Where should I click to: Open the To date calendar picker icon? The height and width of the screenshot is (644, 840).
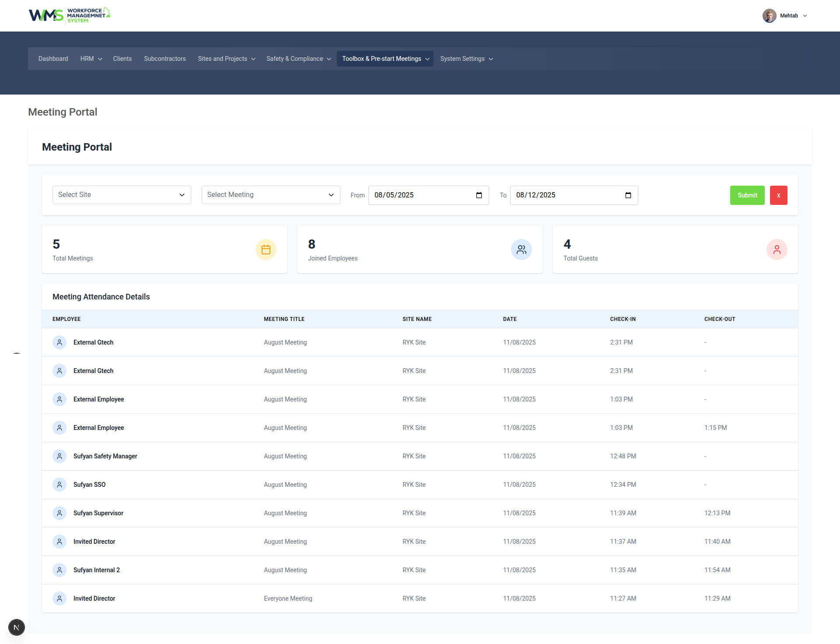(628, 195)
